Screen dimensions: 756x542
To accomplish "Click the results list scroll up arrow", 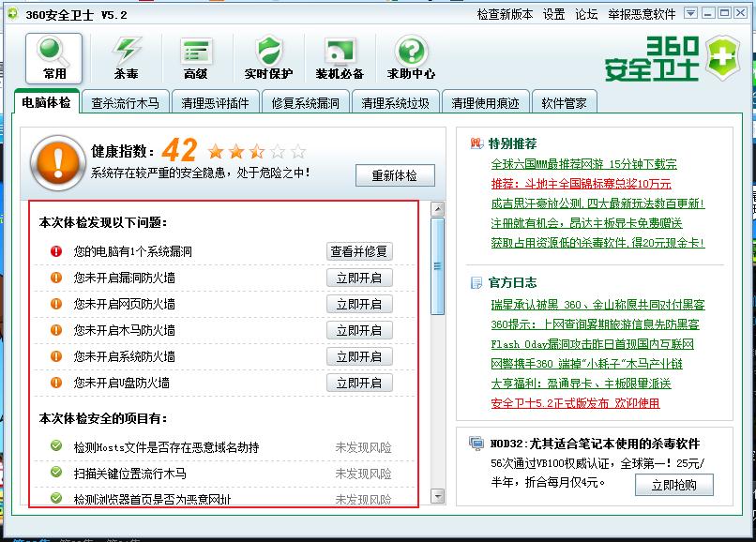I will coord(438,209).
